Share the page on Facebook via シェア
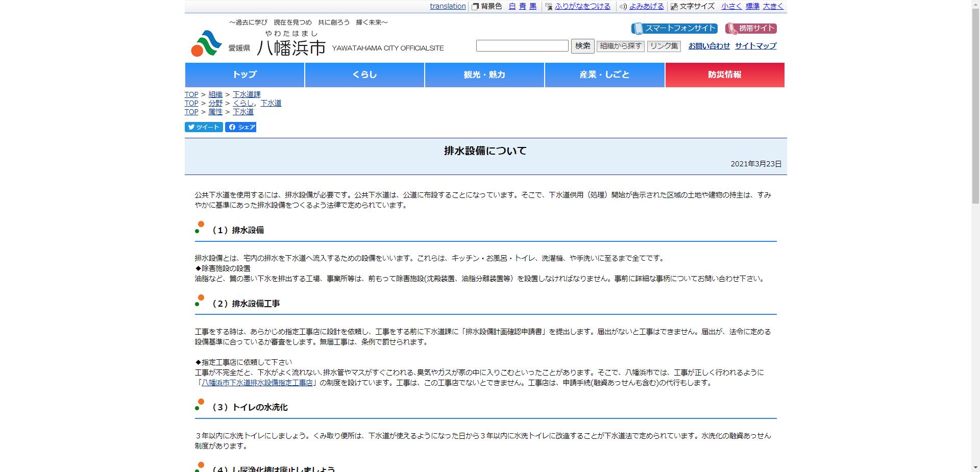Screen dimensions: 980x472 [x=240, y=127]
